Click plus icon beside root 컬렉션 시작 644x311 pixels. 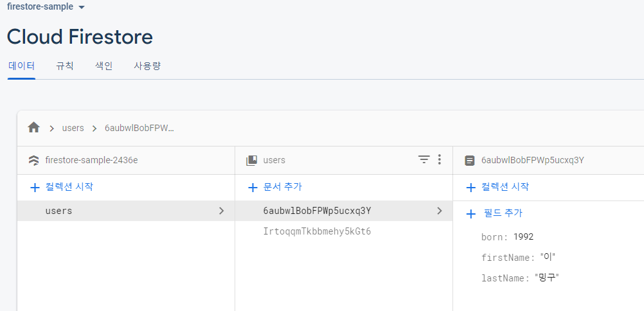click(35, 188)
